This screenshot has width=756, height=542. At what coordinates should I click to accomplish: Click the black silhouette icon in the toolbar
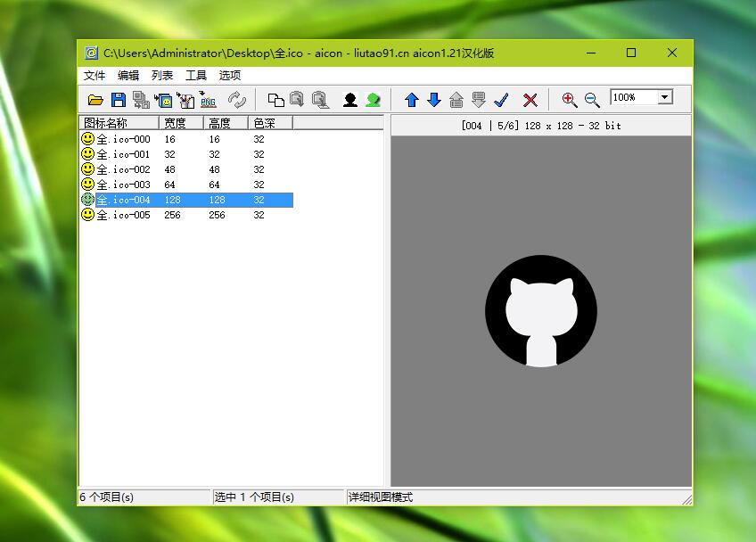point(350,100)
